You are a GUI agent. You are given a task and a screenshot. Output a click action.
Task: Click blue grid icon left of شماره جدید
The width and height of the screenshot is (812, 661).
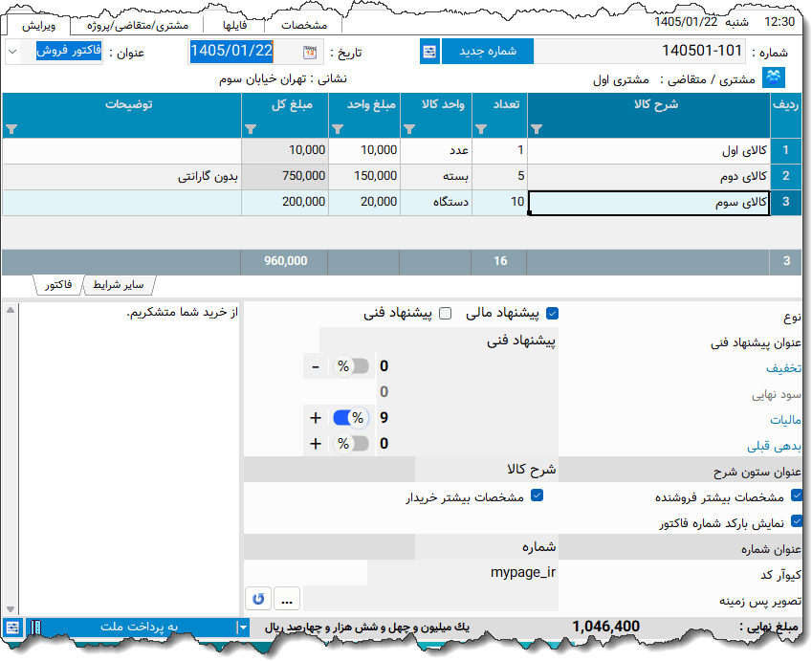[x=428, y=51]
